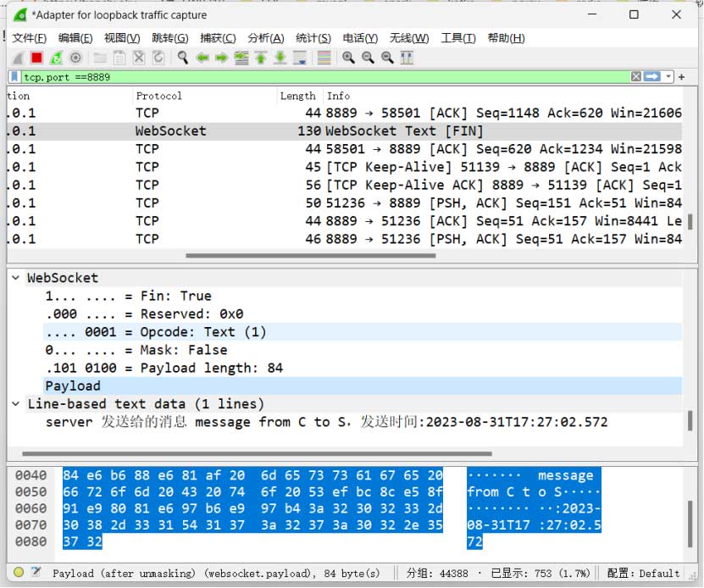Jump to the first packet

[261, 58]
